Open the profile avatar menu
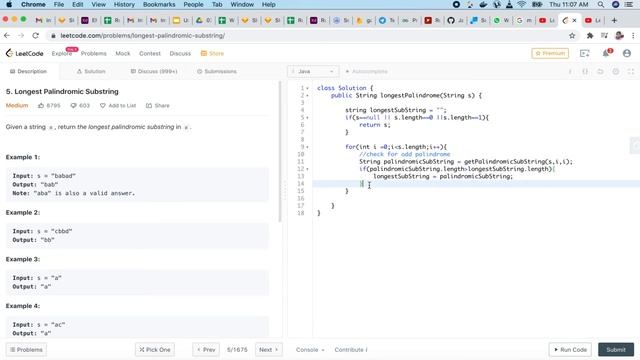The width and height of the screenshot is (640, 360). (x=627, y=53)
